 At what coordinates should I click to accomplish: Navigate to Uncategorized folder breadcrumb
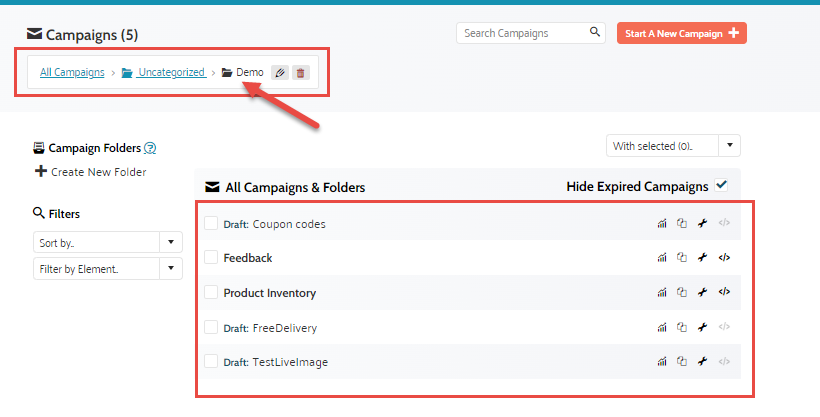click(x=171, y=72)
